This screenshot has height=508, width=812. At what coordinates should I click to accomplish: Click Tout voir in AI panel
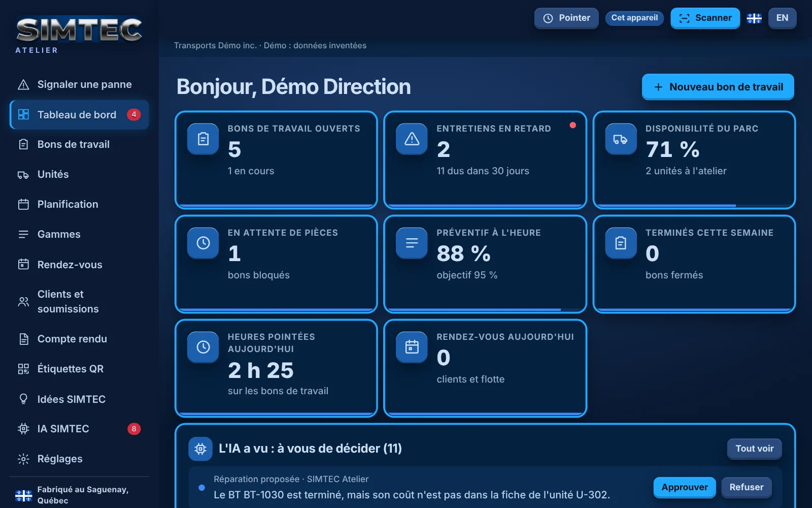pyautogui.click(x=755, y=449)
